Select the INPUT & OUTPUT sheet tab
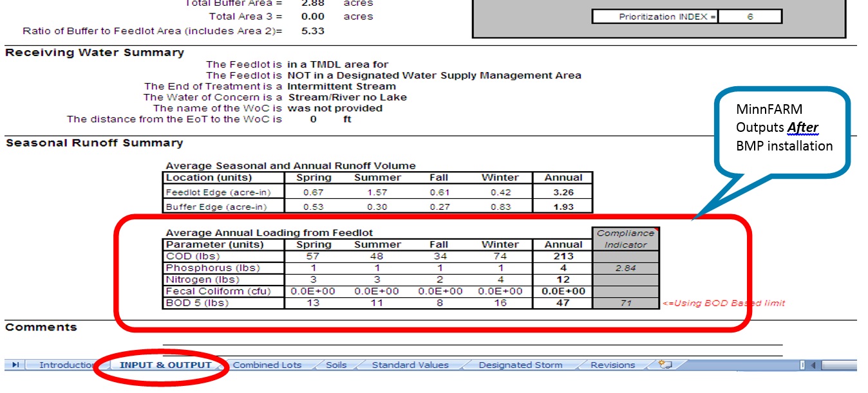The image size is (868, 393). coord(165,365)
